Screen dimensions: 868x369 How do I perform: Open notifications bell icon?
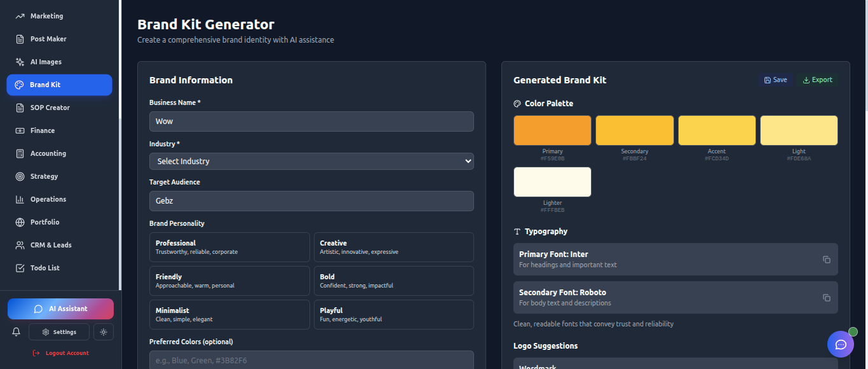(17, 331)
